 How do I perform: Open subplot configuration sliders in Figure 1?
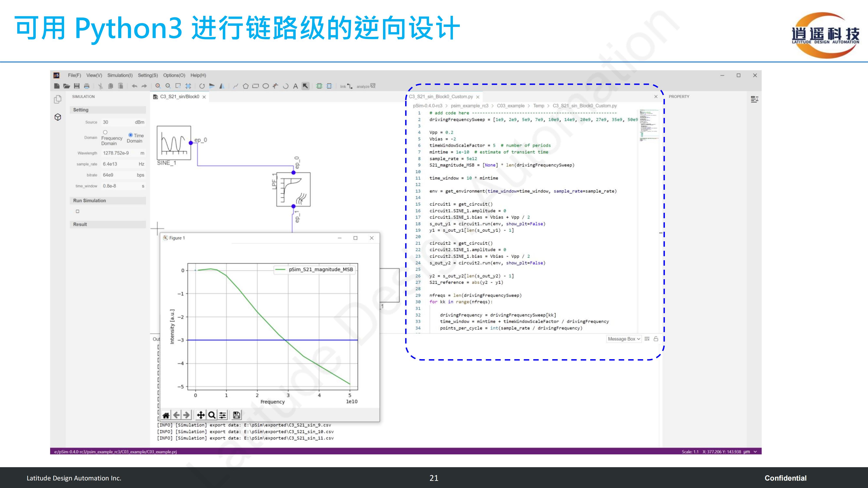pyautogui.click(x=222, y=415)
